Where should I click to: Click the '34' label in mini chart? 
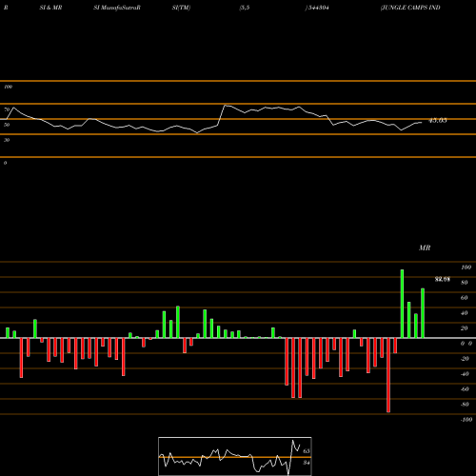coord(307,463)
